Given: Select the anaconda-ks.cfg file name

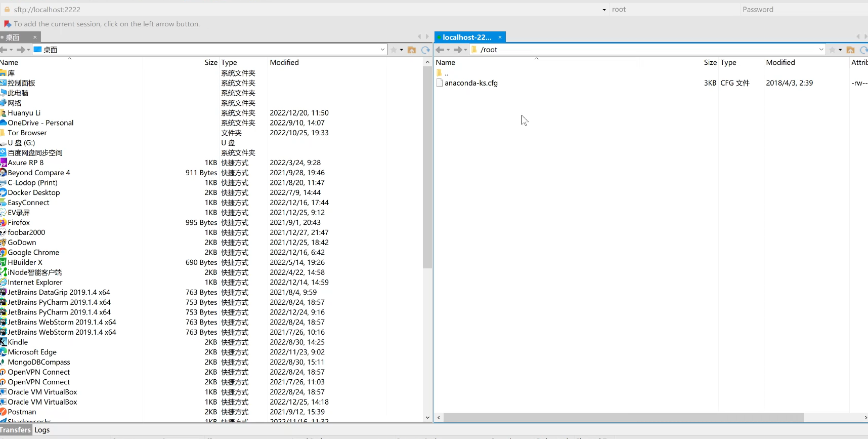Looking at the screenshot, I should click(x=471, y=83).
